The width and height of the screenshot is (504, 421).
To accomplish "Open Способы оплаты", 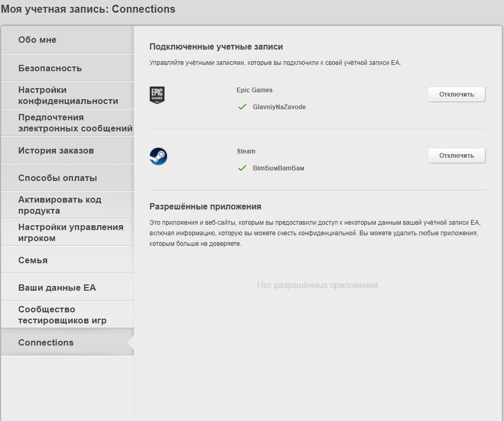I will coord(67,178).
